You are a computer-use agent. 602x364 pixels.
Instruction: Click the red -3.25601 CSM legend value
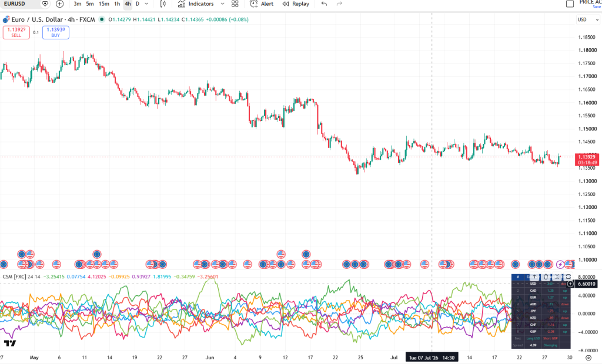pos(208,277)
